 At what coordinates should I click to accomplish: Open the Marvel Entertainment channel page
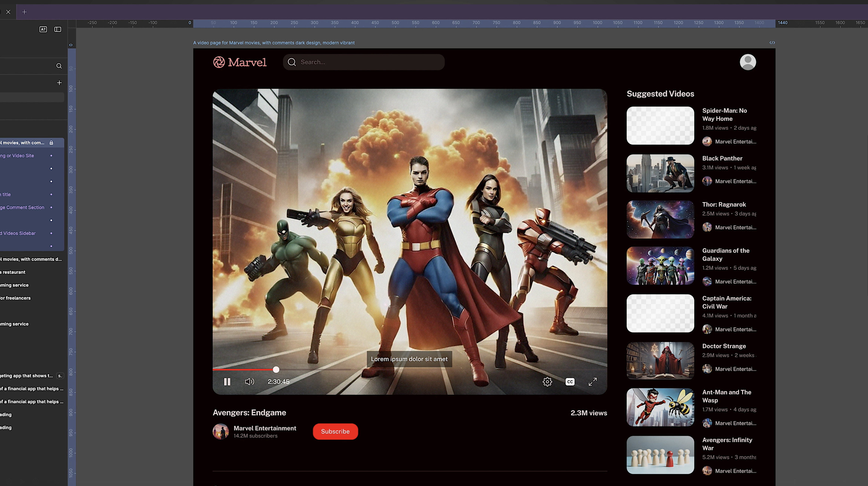(265, 428)
